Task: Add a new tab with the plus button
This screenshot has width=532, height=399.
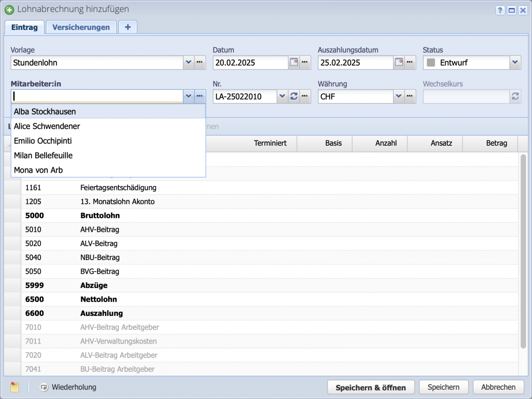Action: (x=127, y=27)
